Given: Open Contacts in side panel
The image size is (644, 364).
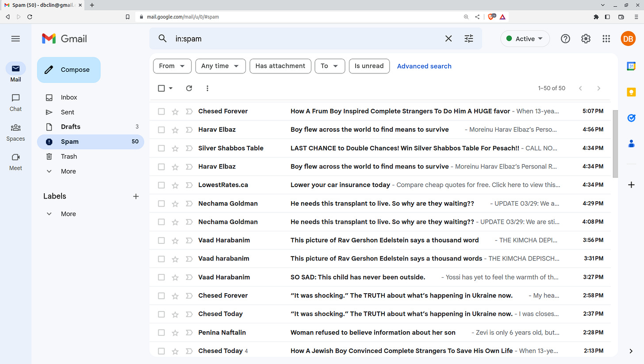Looking at the screenshot, I should pyautogui.click(x=631, y=143).
